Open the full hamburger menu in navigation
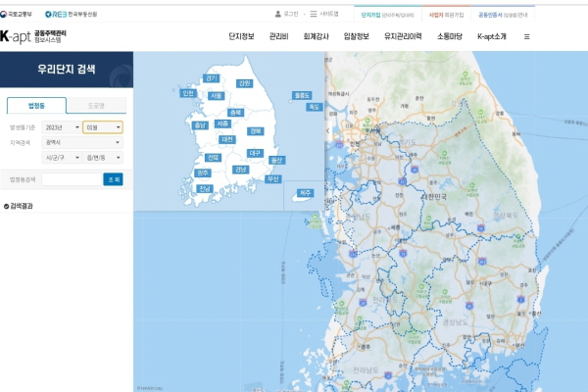Image resolution: width=588 pixels, height=392 pixels. click(527, 37)
